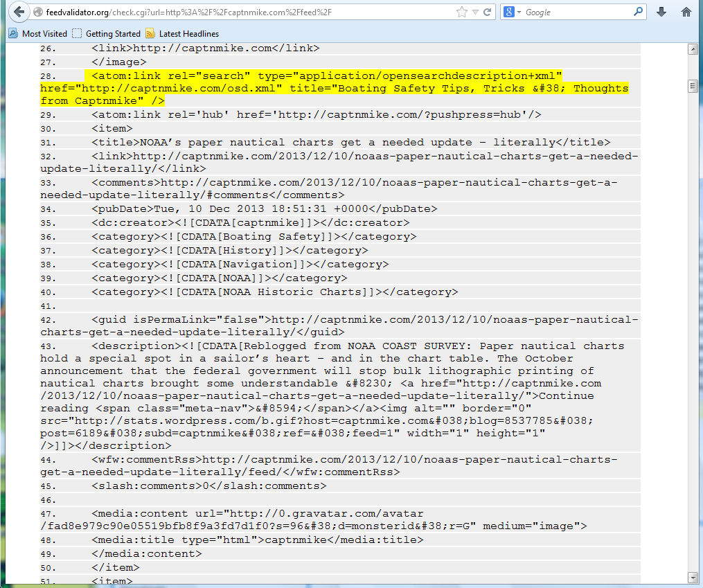Viewport: 703px width, 588px height.
Task: Bookmark this page with the star icon
Action: pos(462,12)
